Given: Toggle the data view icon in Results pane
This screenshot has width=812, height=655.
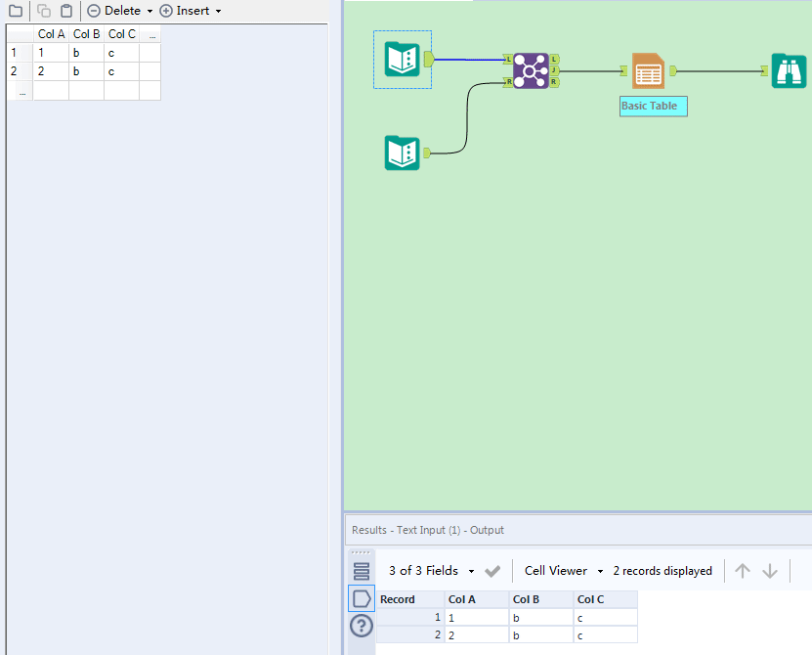Looking at the screenshot, I should 362,599.
